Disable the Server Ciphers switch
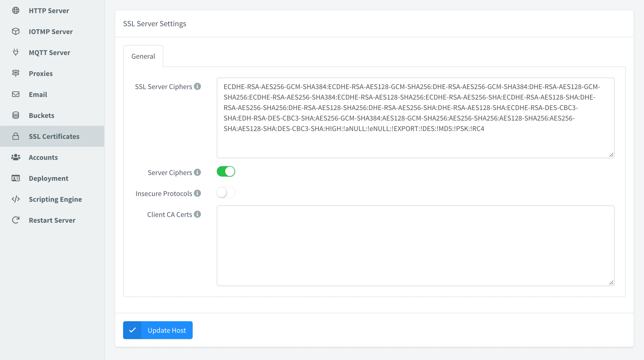The image size is (644, 360). pos(226,172)
